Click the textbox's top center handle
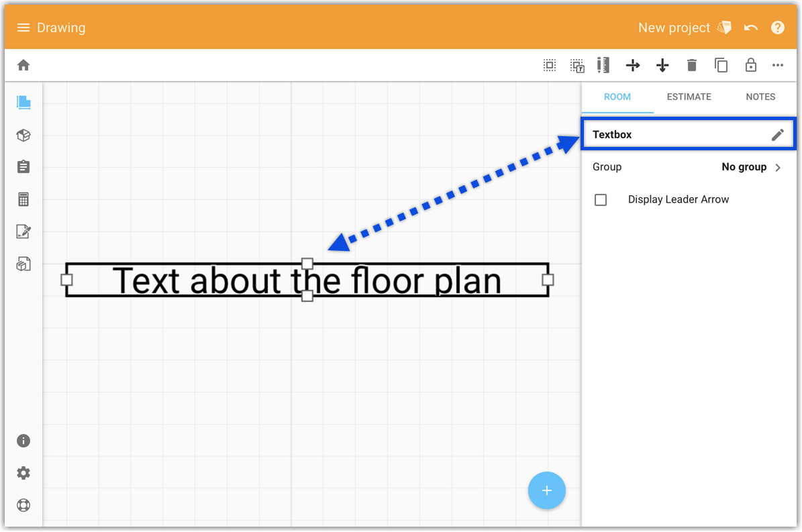 [x=307, y=264]
